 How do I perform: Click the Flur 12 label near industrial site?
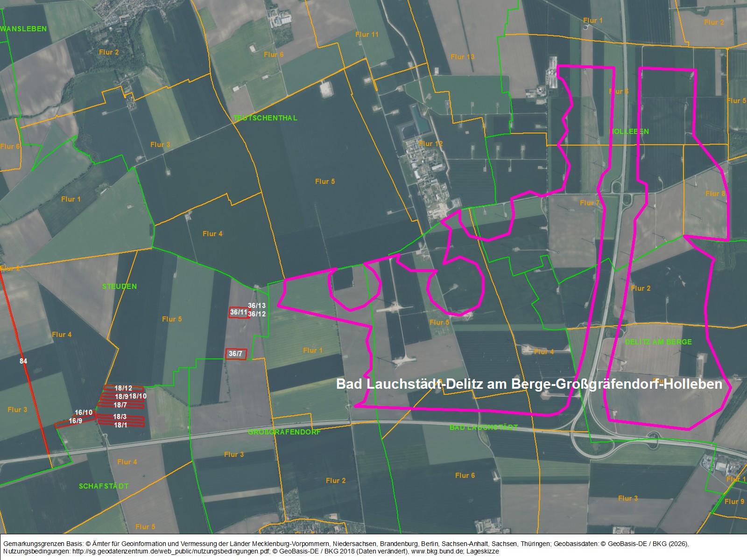(x=430, y=144)
